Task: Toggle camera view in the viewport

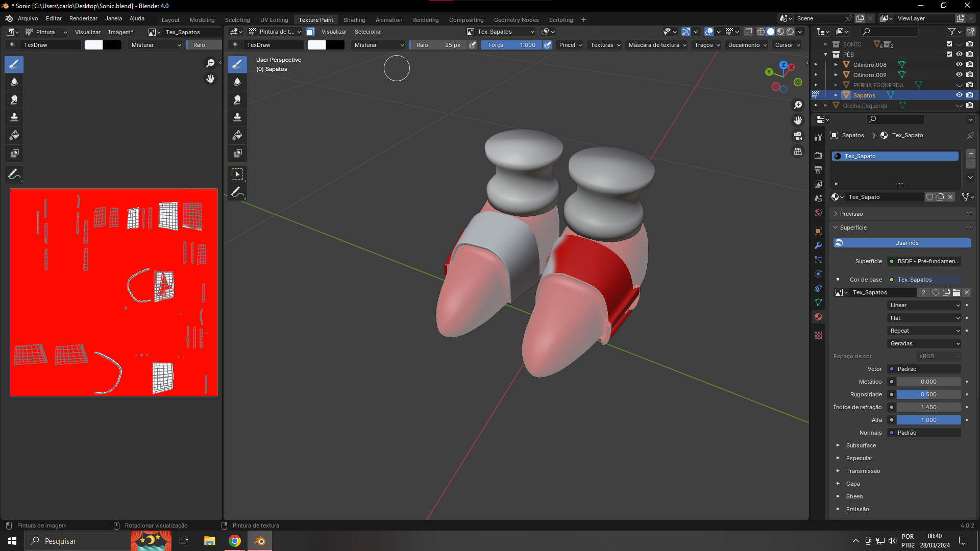Action: (x=798, y=136)
